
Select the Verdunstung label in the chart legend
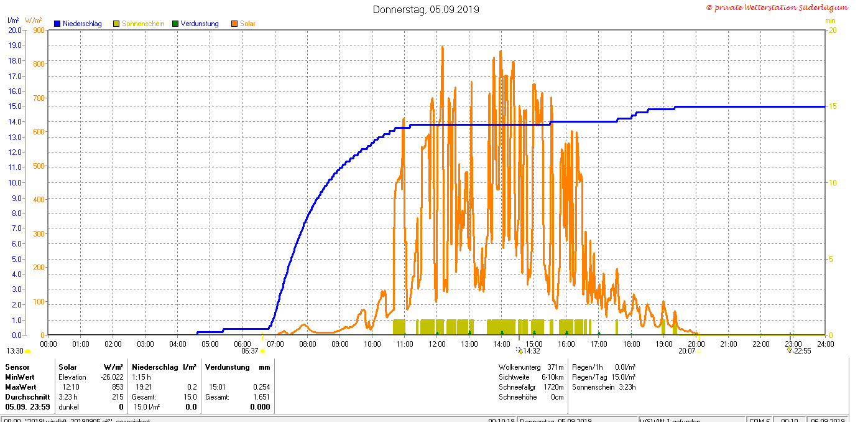[x=200, y=24]
